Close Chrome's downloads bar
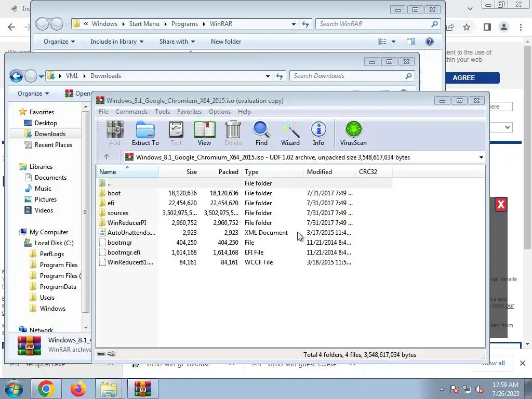The image size is (532, 399). pos(523,363)
